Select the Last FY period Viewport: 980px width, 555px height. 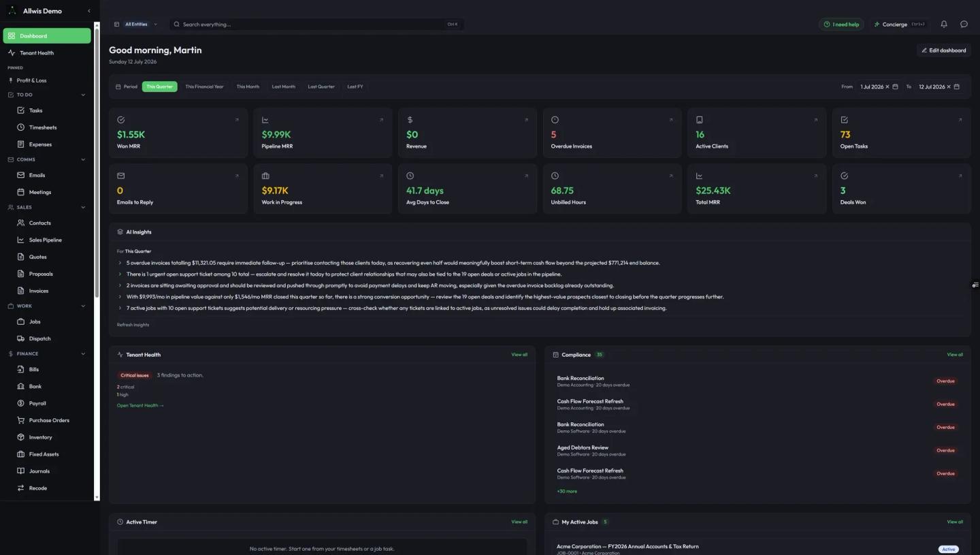(x=355, y=86)
